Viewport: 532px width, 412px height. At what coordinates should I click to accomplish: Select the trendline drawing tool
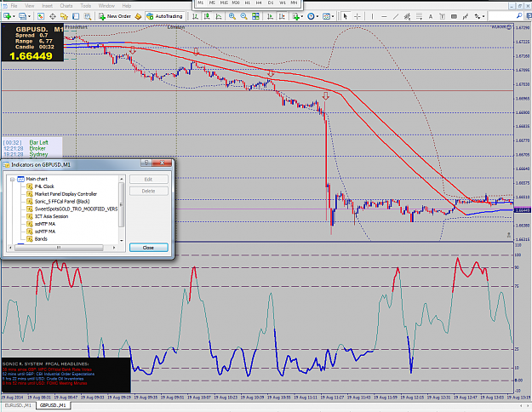click(396, 16)
